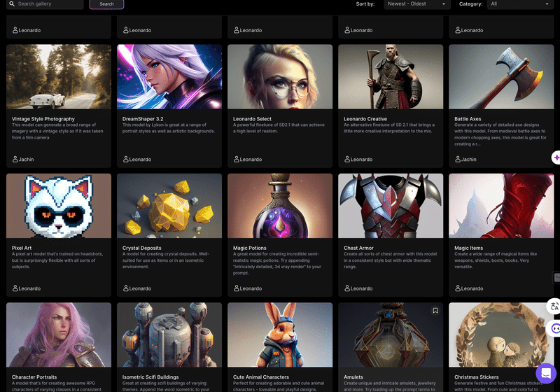Click the Amulets model title
The width and height of the screenshot is (560, 392).
[x=353, y=377]
